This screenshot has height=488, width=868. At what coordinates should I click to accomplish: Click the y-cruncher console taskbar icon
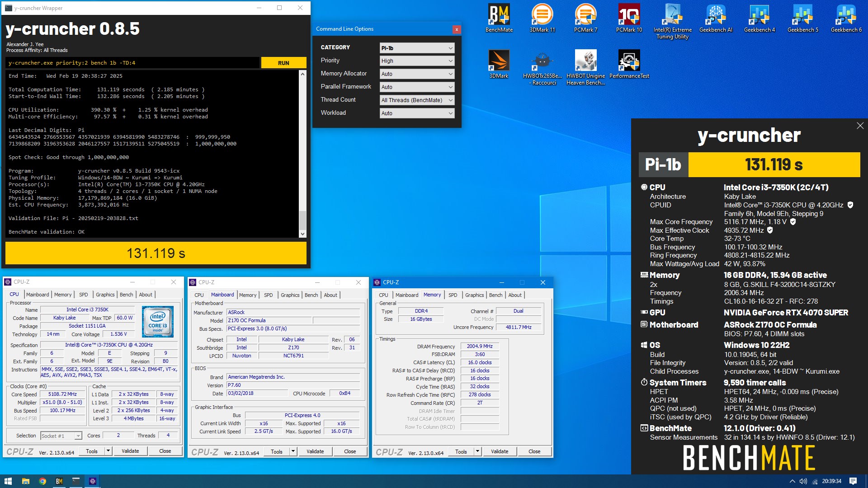pyautogui.click(x=75, y=481)
